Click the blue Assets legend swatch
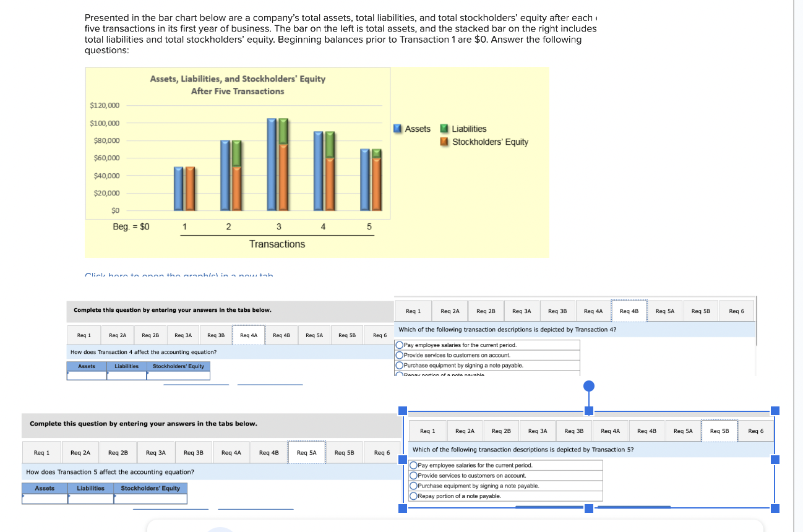 point(397,129)
